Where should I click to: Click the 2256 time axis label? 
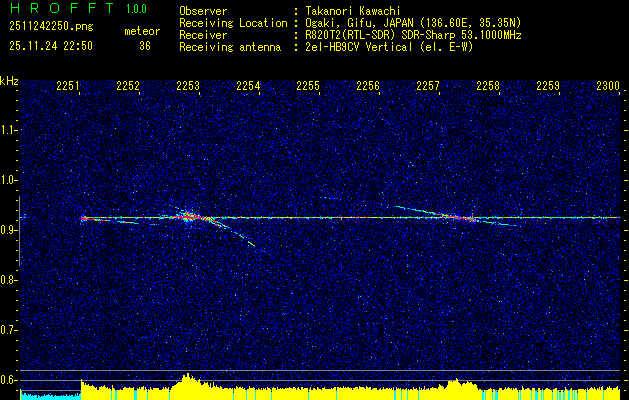click(x=368, y=85)
